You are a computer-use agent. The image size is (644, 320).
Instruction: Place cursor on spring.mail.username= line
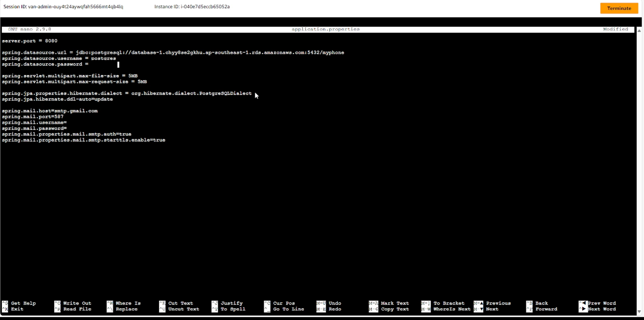tap(35, 122)
